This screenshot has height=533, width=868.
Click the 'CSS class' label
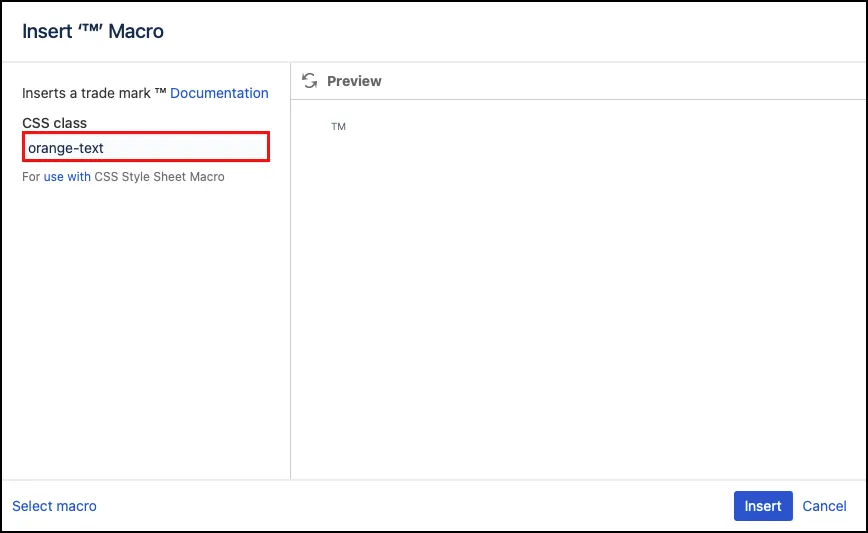[x=54, y=123]
